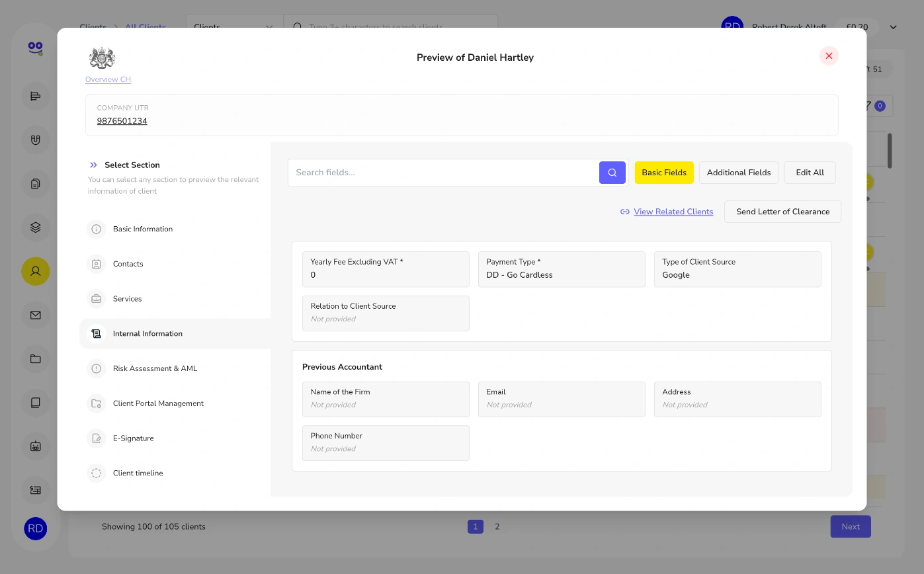Open the Client Portal Management section
This screenshot has width=924, height=574.
175,403
